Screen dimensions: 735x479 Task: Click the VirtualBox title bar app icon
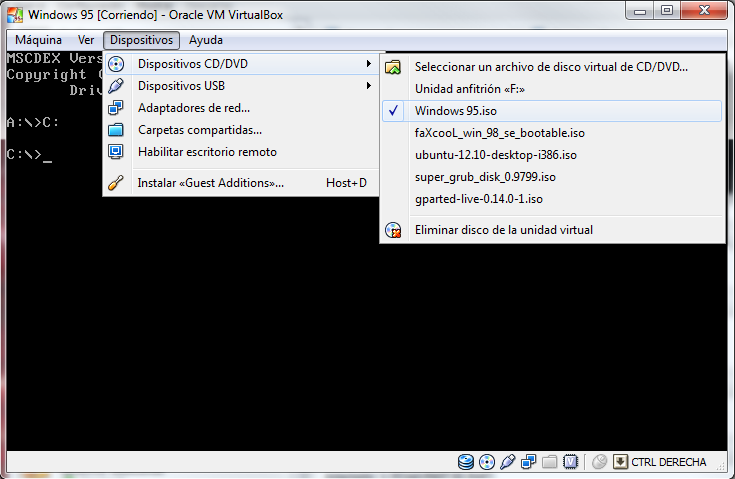click(15, 15)
